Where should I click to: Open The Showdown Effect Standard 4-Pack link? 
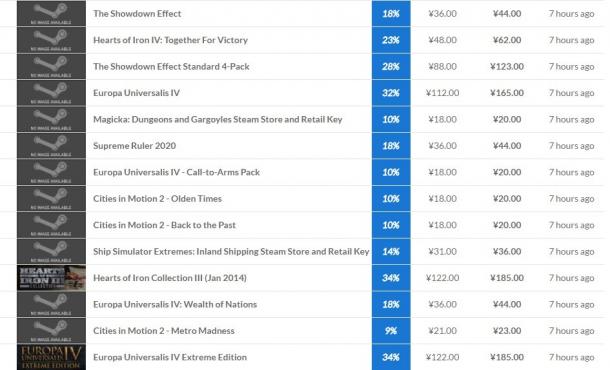[171, 67]
